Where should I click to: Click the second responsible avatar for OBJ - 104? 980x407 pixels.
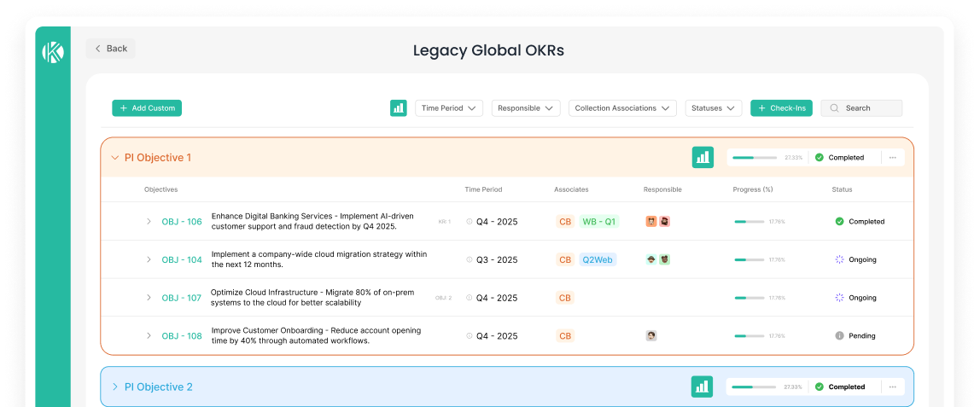click(664, 259)
